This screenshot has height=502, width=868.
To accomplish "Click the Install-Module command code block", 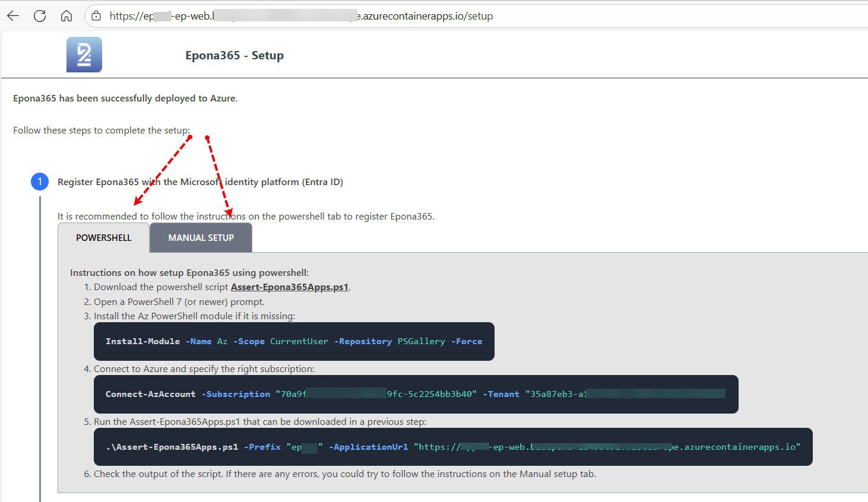I will (294, 342).
